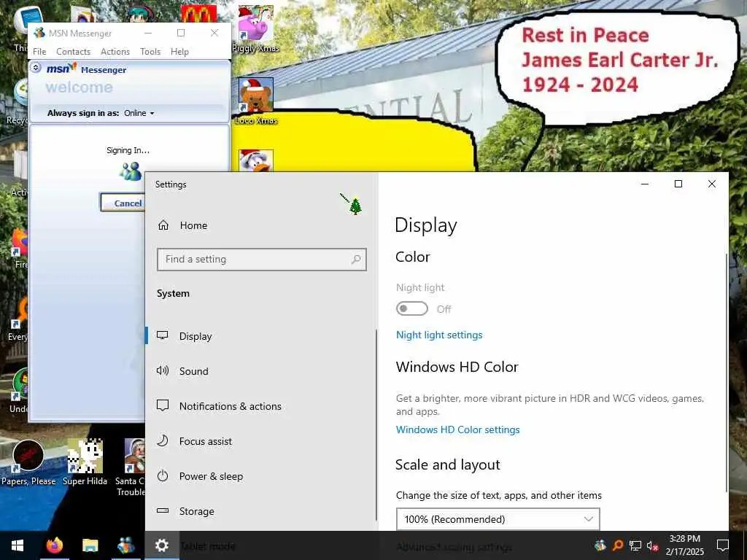Open File Explorer from the taskbar
This screenshot has height=560, width=747.
[90, 545]
